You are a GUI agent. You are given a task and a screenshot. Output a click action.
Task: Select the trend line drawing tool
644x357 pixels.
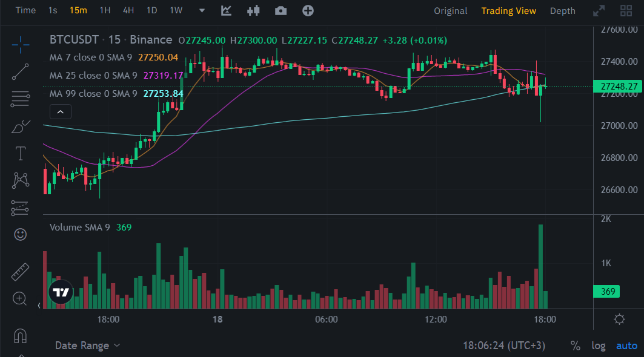pos(20,72)
